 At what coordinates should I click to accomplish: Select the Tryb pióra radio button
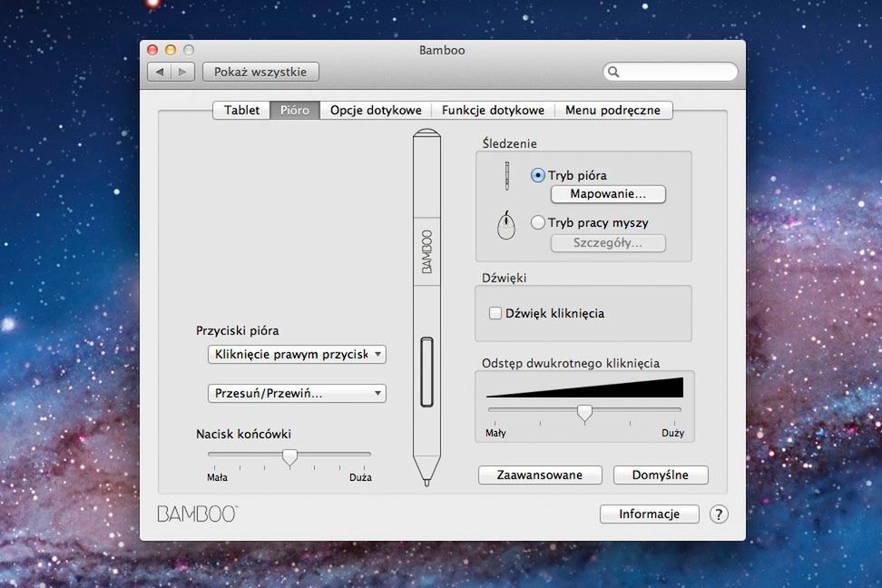coord(538,175)
